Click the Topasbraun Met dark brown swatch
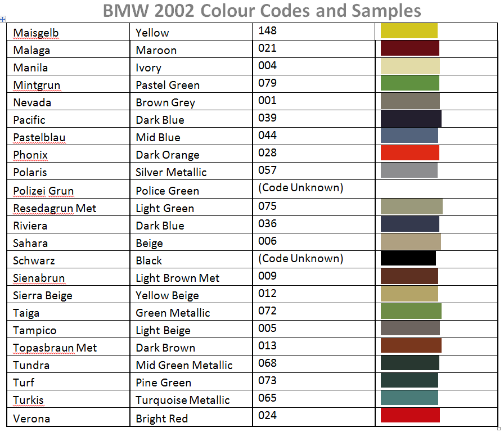This screenshot has width=504, height=432. click(x=411, y=345)
